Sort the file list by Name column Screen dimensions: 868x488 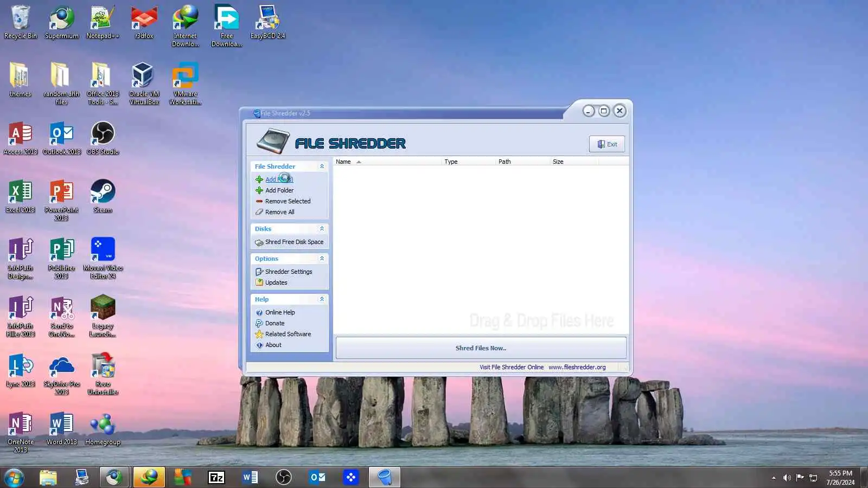(x=387, y=162)
